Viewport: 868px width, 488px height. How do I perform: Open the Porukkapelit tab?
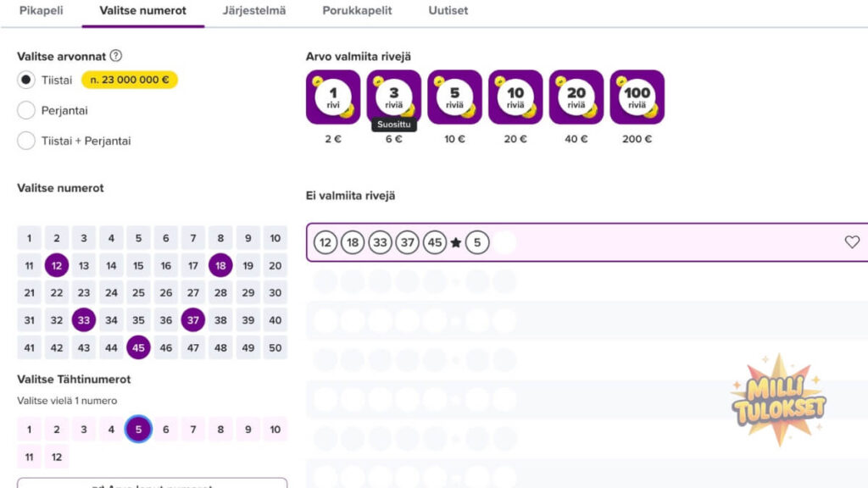[x=357, y=11]
